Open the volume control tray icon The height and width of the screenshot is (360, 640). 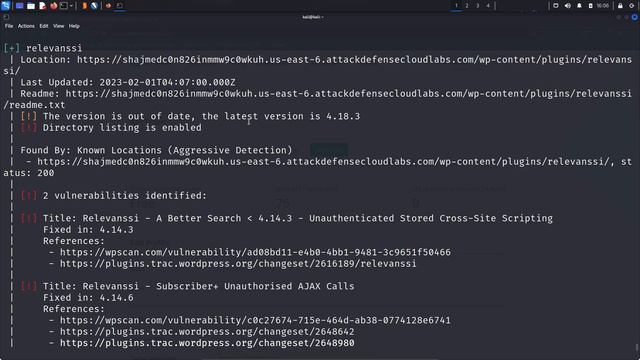click(568, 6)
